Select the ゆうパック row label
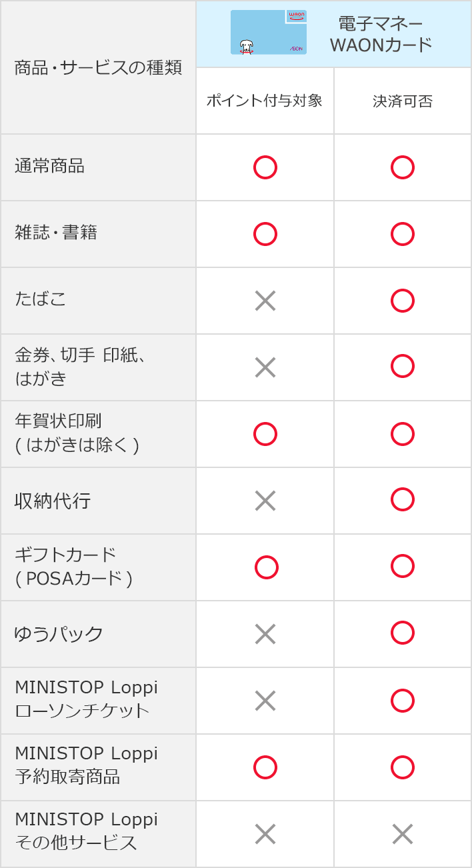The height and width of the screenshot is (868, 472). pyautogui.click(x=59, y=633)
